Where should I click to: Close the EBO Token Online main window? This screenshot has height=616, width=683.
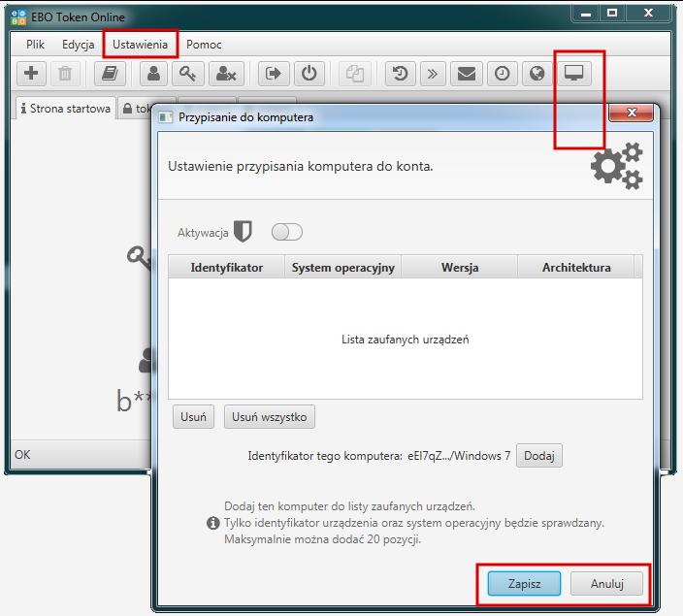click(649, 14)
